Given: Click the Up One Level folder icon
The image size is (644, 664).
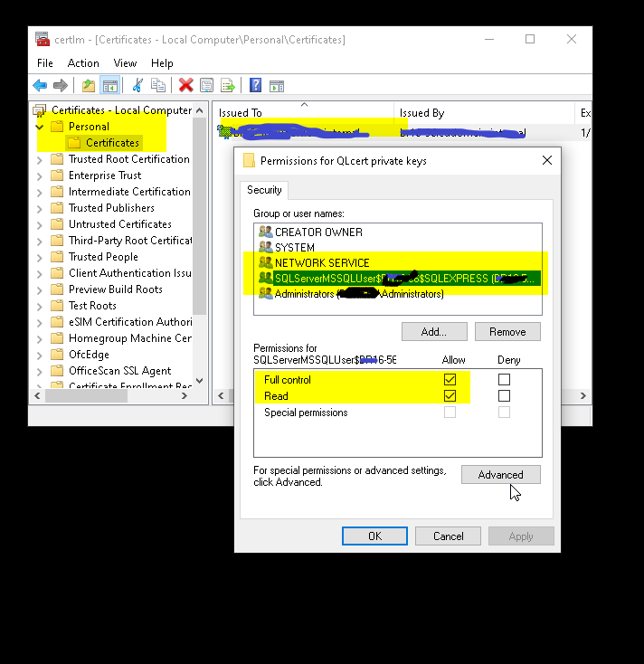Looking at the screenshot, I should click(x=89, y=86).
